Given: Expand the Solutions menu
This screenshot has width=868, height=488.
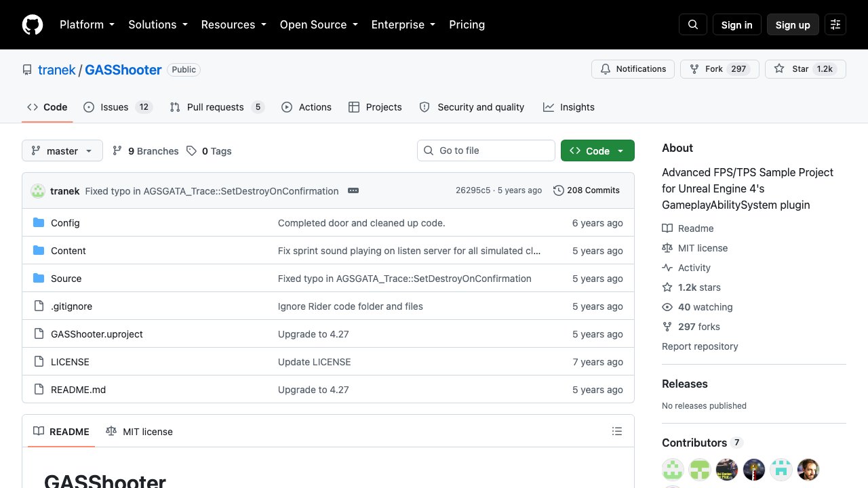Looking at the screenshot, I should (x=158, y=25).
